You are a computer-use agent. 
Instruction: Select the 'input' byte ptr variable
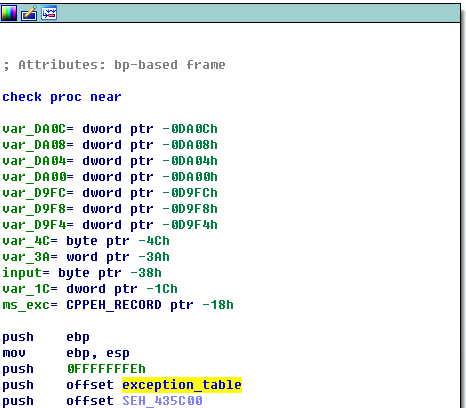(x=82, y=273)
